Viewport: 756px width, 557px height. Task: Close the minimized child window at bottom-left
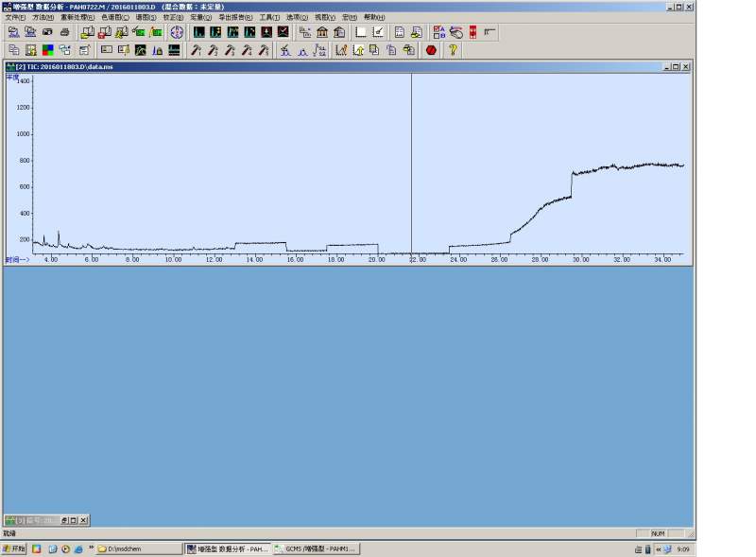pyautogui.click(x=83, y=520)
